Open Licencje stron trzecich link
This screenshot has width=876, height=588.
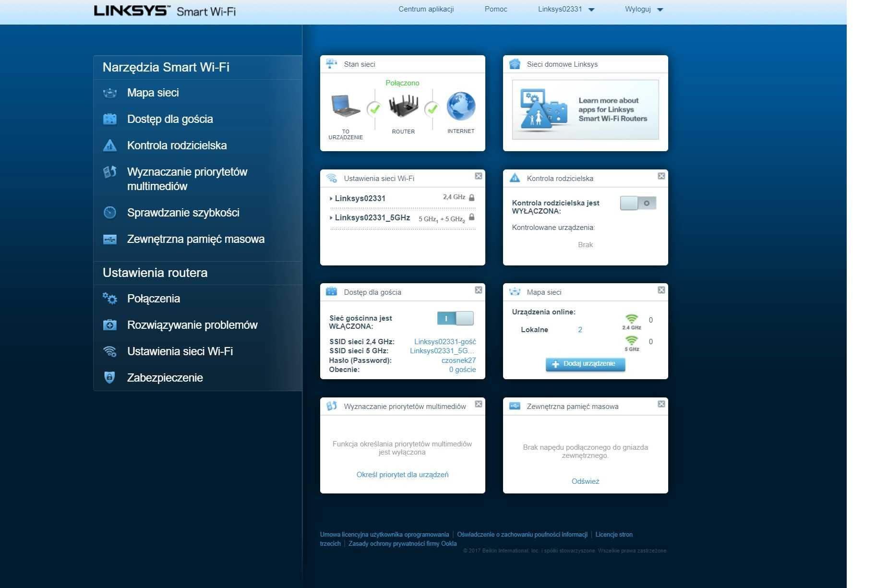pos(614,535)
